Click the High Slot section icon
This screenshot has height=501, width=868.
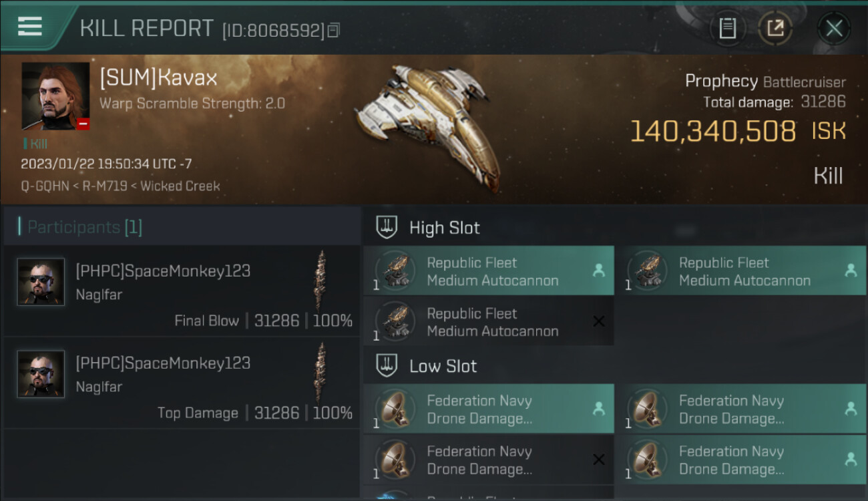387,228
